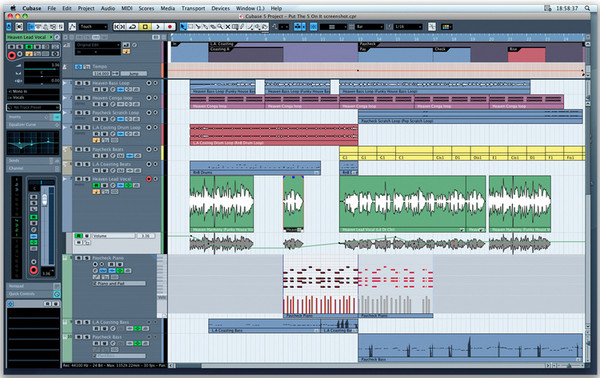Select the Range Selection tool

190,27
